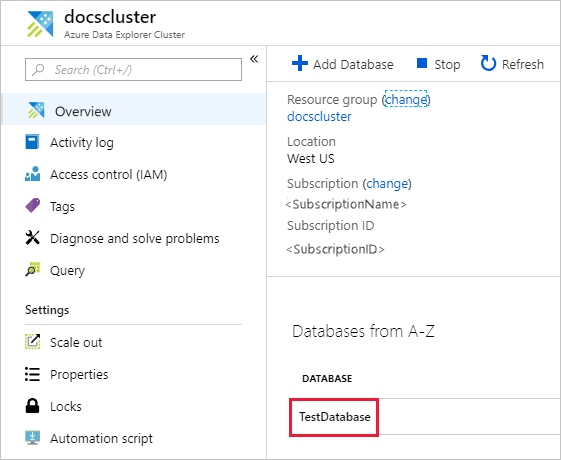Click the Overview cluster icon
The image size is (561, 460).
(x=36, y=110)
